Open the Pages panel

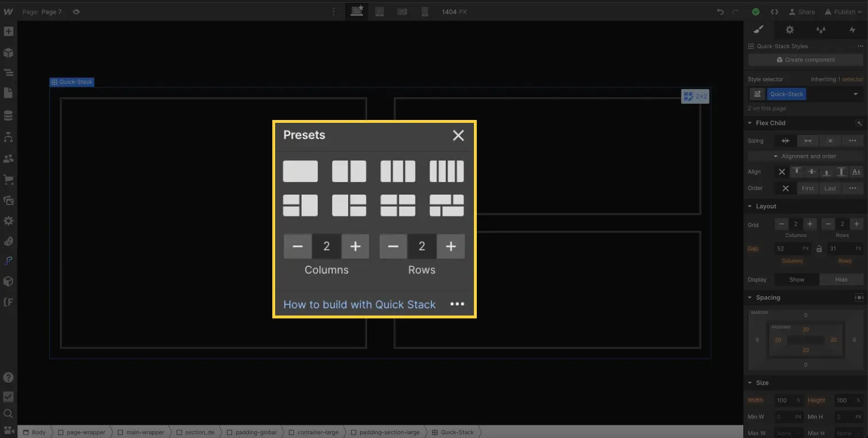coord(9,93)
